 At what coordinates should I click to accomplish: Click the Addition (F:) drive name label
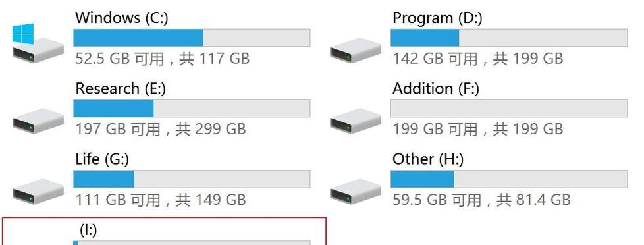tap(436, 89)
